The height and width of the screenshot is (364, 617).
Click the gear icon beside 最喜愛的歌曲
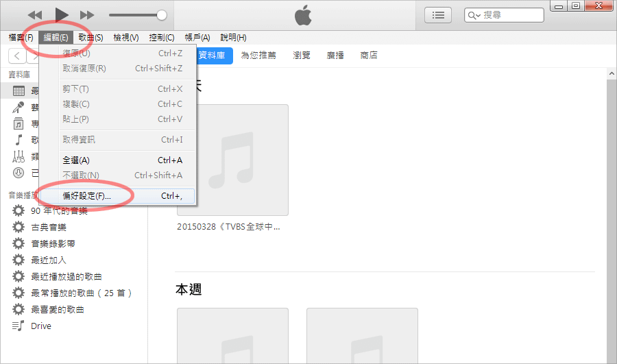[19, 309]
